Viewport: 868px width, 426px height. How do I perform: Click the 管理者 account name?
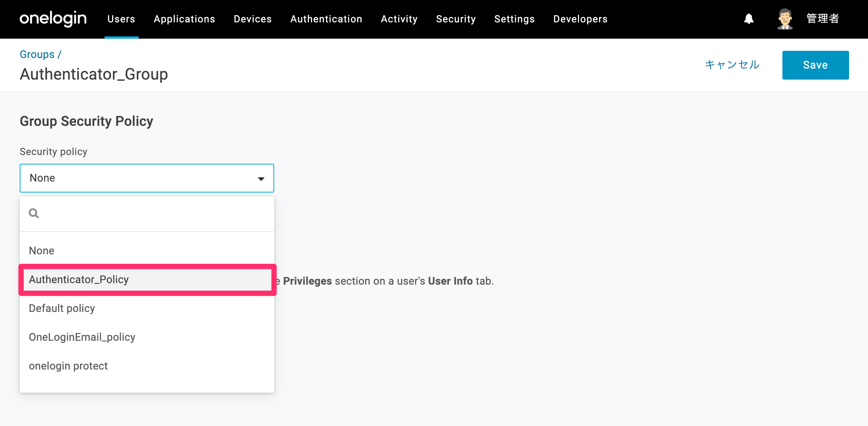click(x=823, y=19)
